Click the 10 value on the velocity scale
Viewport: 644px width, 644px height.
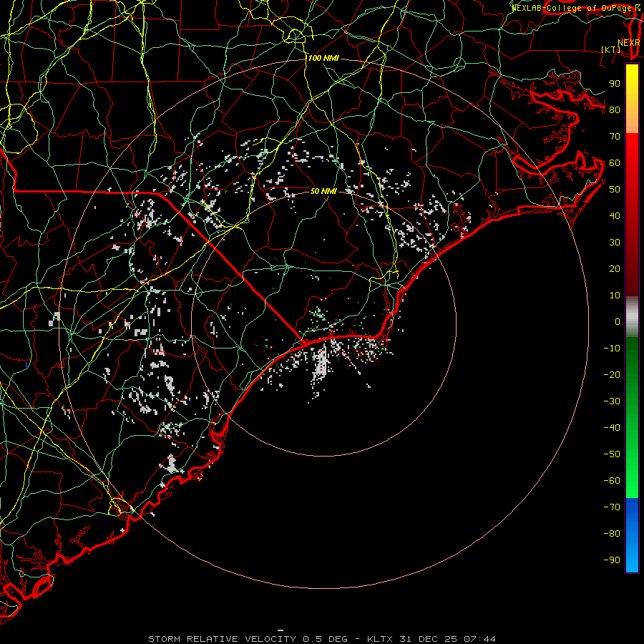pos(615,296)
